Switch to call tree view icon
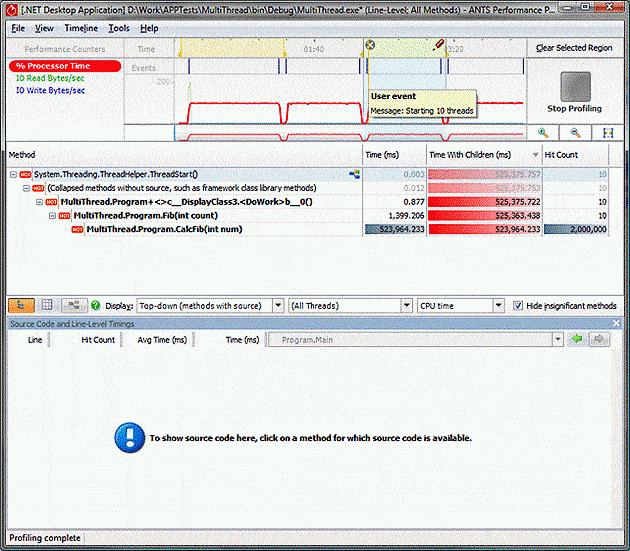Viewport: 630px width, 551px height. 21,305
